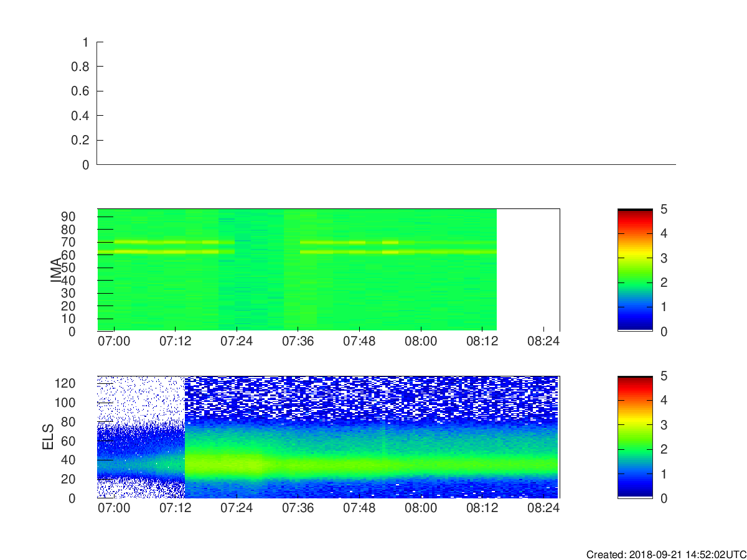The image size is (747, 560).
Task: Click the ELS panel color scale bar
Action: click(x=635, y=437)
